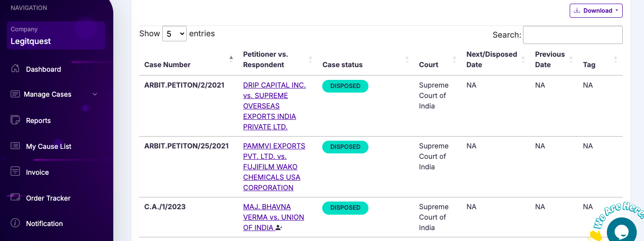This screenshot has height=241, width=644.
Task: Click the My Cause List icon
Action: click(x=15, y=146)
